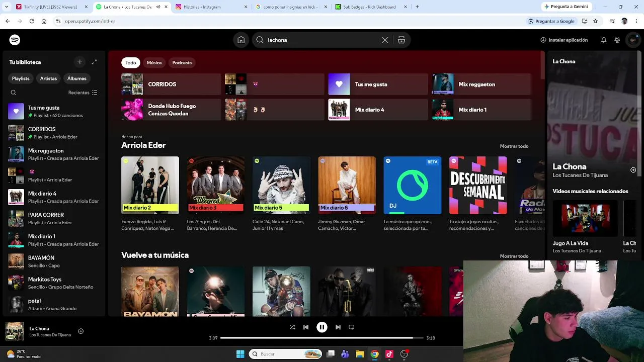Add La Chona to liked songs in player bar
Viewport: 644px width, 362px height.
80,331
